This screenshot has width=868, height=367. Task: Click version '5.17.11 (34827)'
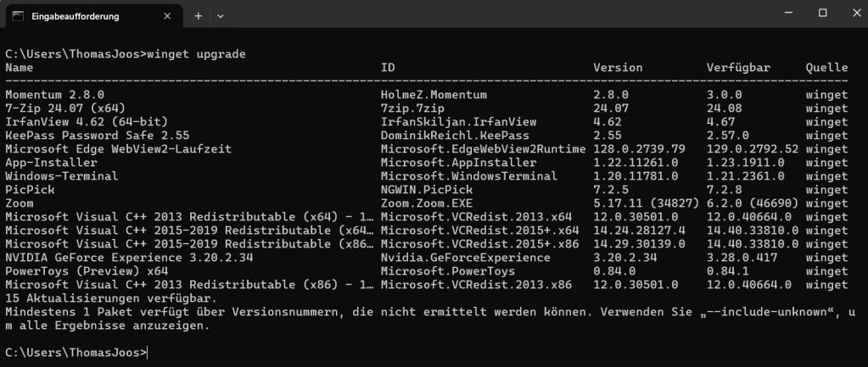coord(646,203)
